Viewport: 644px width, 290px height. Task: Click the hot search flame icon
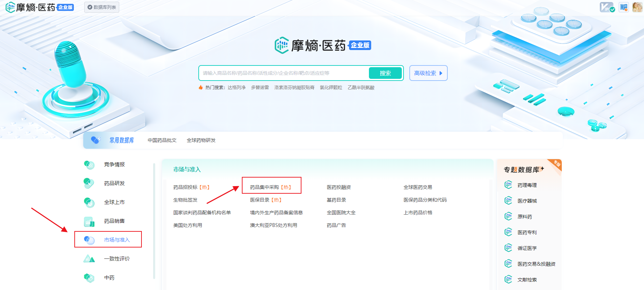coord(201,87)
